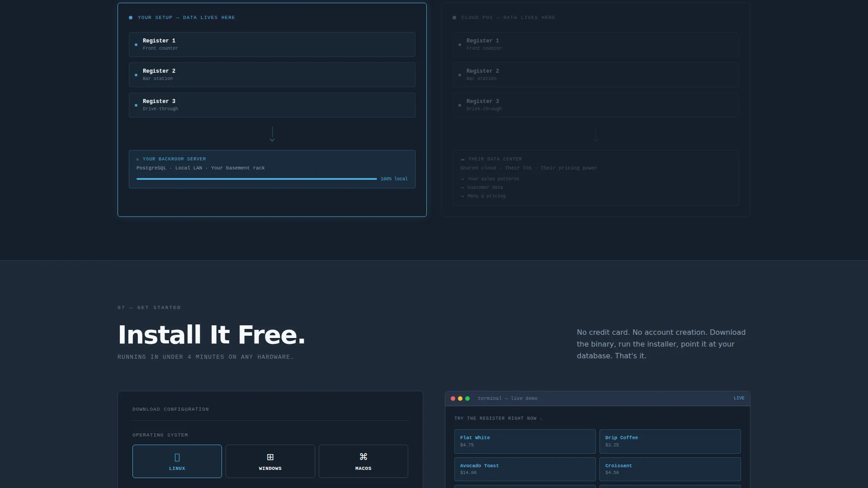Image resolution: width=868 pixels, height=488 pixels.
Task: Add Drip Coffee to the register
Action: (670, 441)
